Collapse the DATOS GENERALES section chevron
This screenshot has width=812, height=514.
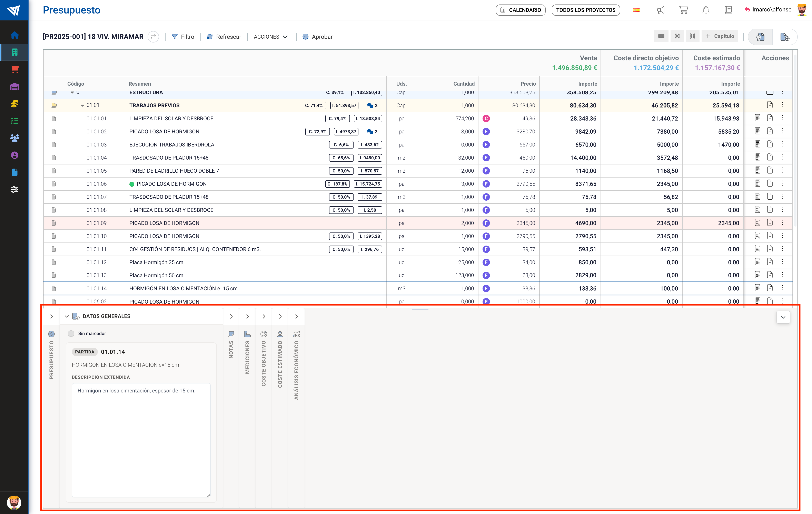click(x=67, y=316)
